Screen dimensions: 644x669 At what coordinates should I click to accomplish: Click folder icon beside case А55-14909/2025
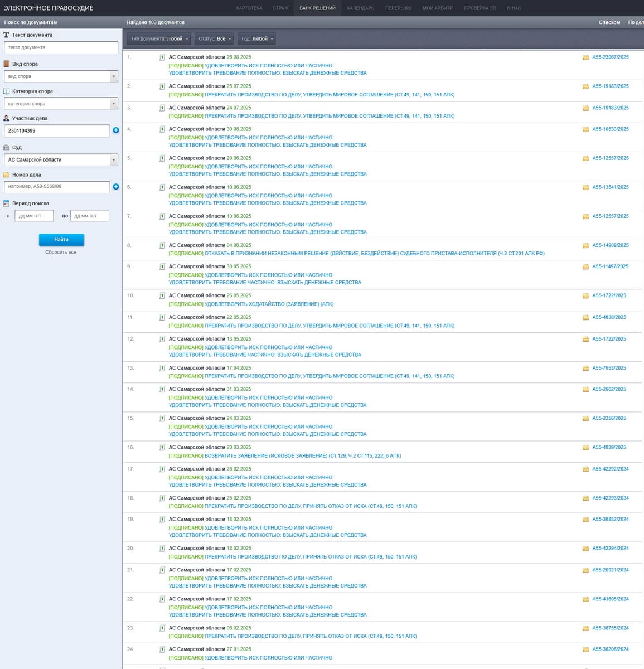point(585,245)
